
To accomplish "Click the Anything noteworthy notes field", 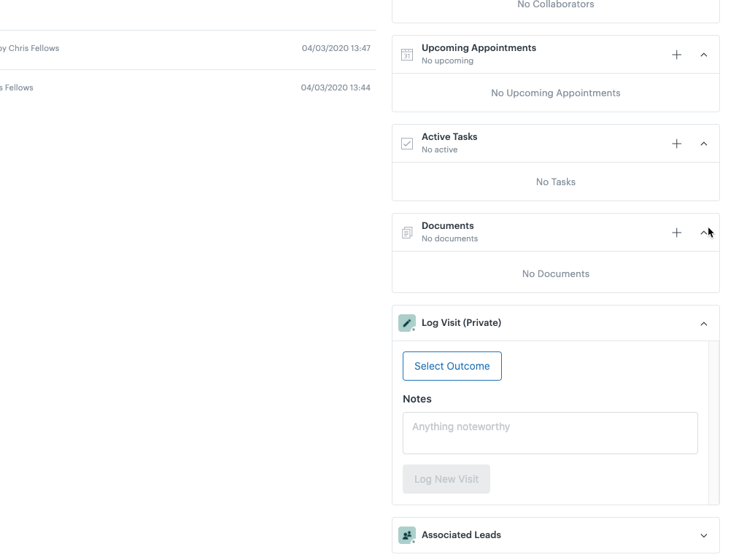I will pyautogui.click(x=550, y=432).
